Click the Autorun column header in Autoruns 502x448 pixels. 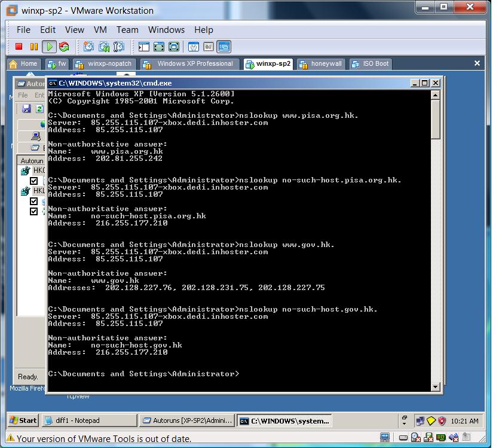(31, 160)
